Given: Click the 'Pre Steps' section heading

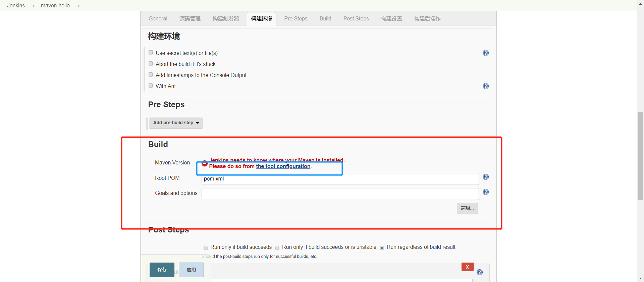Looking at the screenshot, I should (166, 104).
